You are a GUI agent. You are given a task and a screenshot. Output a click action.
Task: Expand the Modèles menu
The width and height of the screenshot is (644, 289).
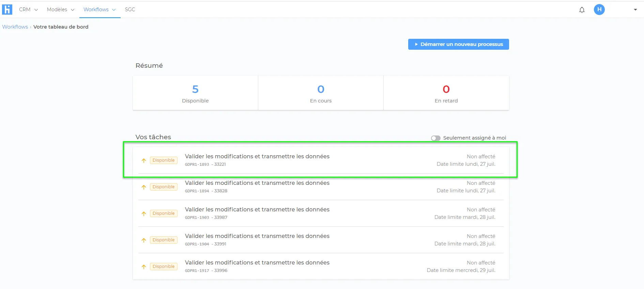61,10
